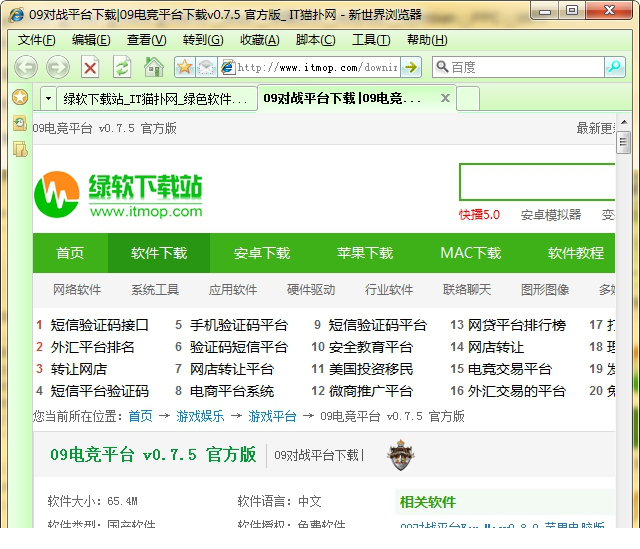The image size is (640, 549).
Task: Open the 工具(T) menu
Action: coord(371,40)
